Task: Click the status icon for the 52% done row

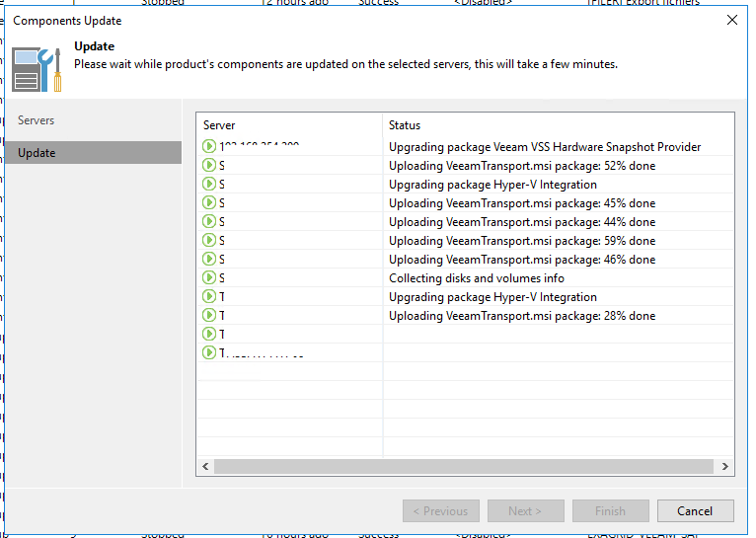Action: tap(209, 165)
